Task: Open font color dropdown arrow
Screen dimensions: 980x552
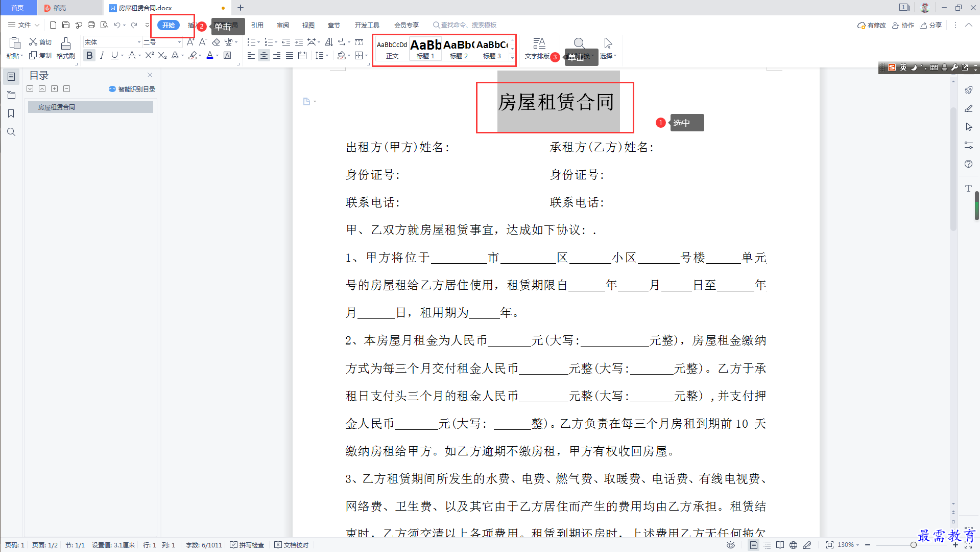Action: pyautogui.click(x=217, y=56)
